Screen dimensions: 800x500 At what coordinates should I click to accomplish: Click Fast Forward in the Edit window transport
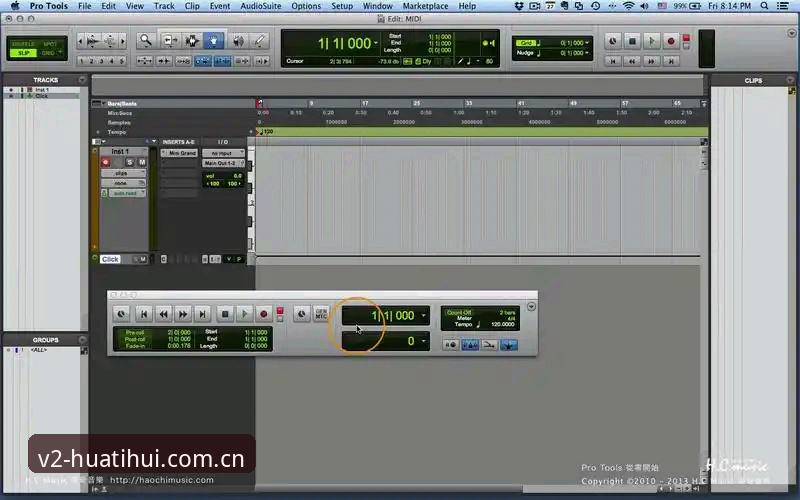coord(652,61)
